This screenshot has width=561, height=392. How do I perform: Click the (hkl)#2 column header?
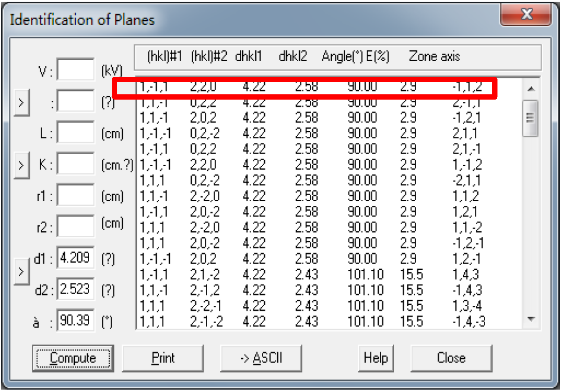[x=209, y=56]
